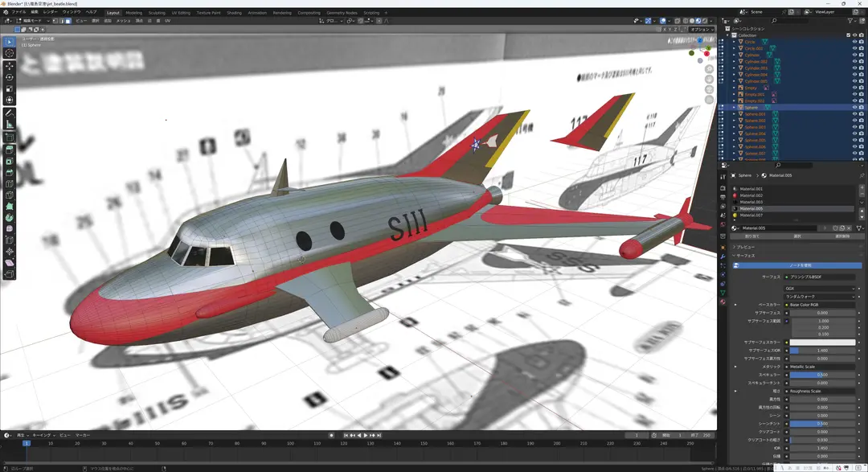Click the blue Use Nodes button
Image resolution: width=868 pixels, height=472 pixels.
coord(799,265)
